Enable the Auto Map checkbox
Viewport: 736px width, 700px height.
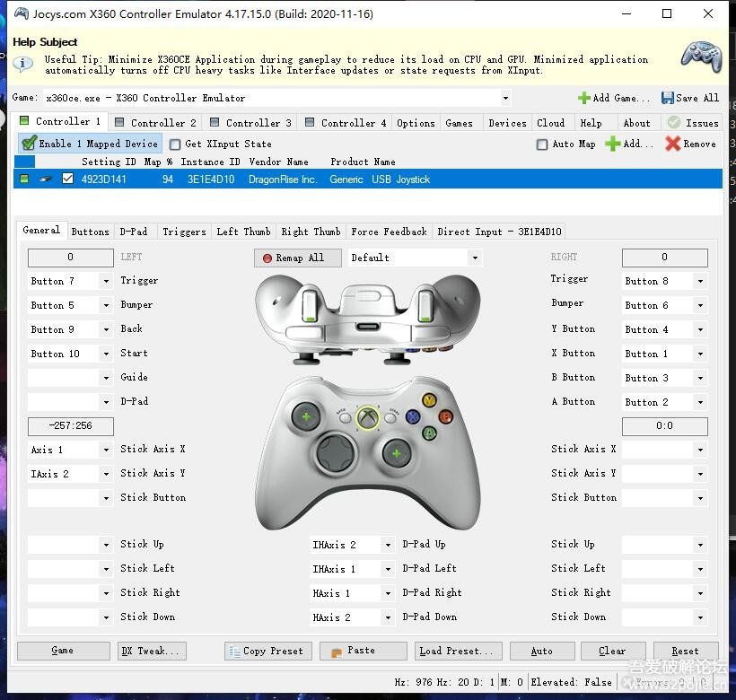541,144
